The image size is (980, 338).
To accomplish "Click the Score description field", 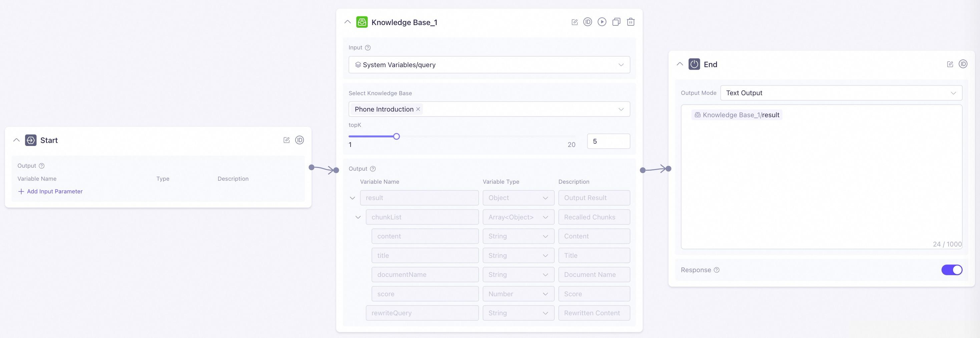I will tap(594, 294).
